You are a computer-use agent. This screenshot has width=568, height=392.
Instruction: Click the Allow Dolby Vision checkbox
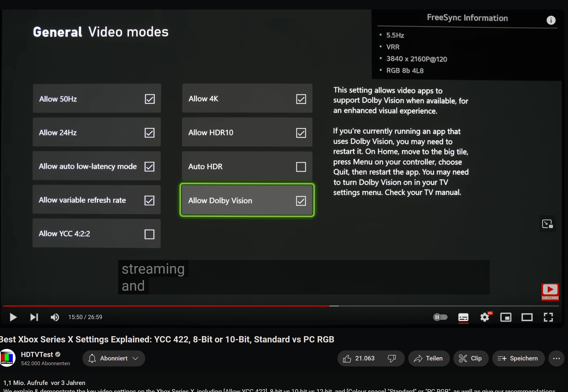pos(301,201)
